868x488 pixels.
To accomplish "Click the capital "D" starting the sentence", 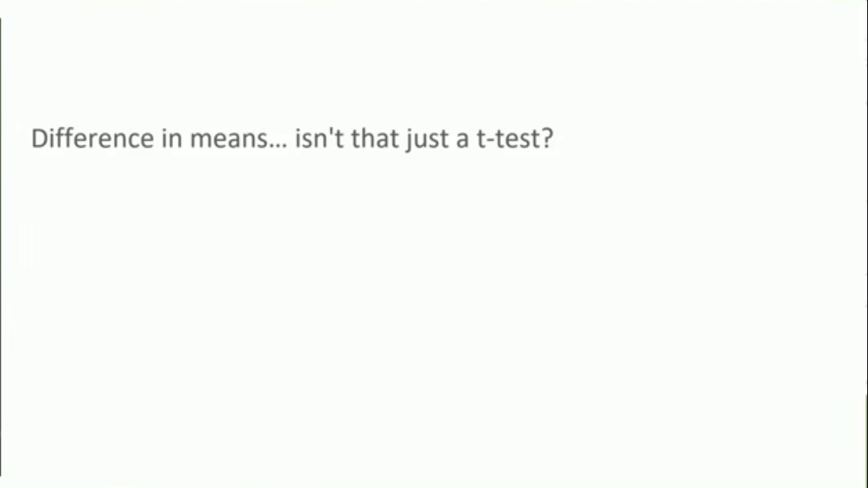I will pyautogui.click(x=40, y=139).
